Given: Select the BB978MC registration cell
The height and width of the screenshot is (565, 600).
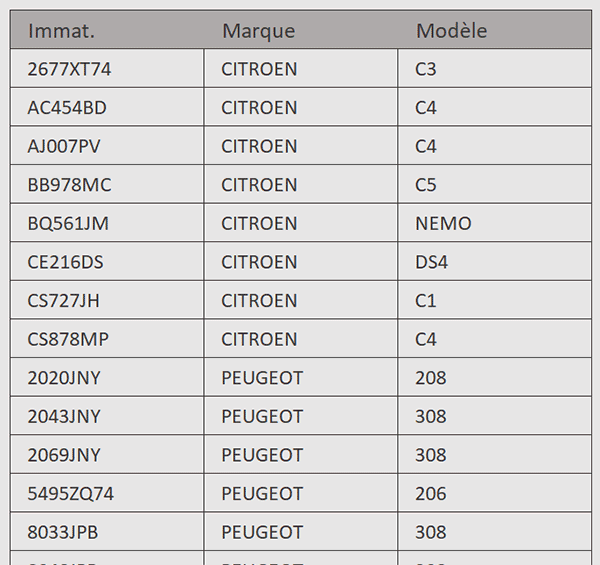Looking at the screenshot, I should [70, 185].
